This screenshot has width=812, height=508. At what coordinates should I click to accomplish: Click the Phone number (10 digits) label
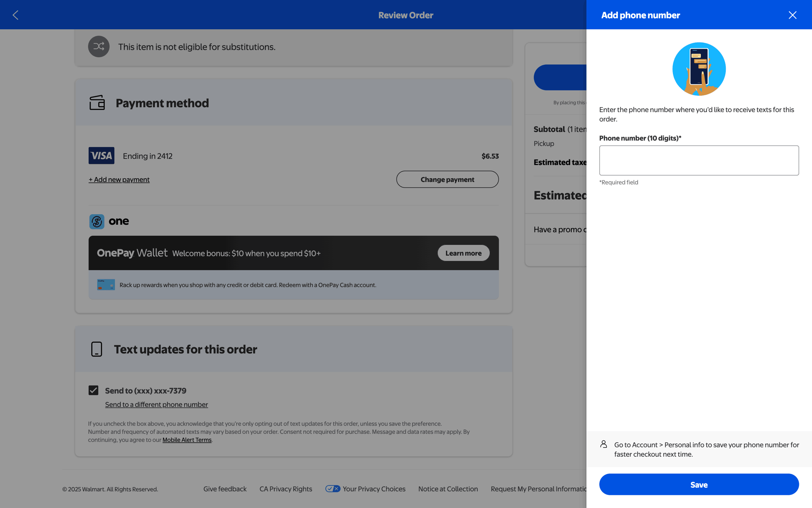point(640,138)
